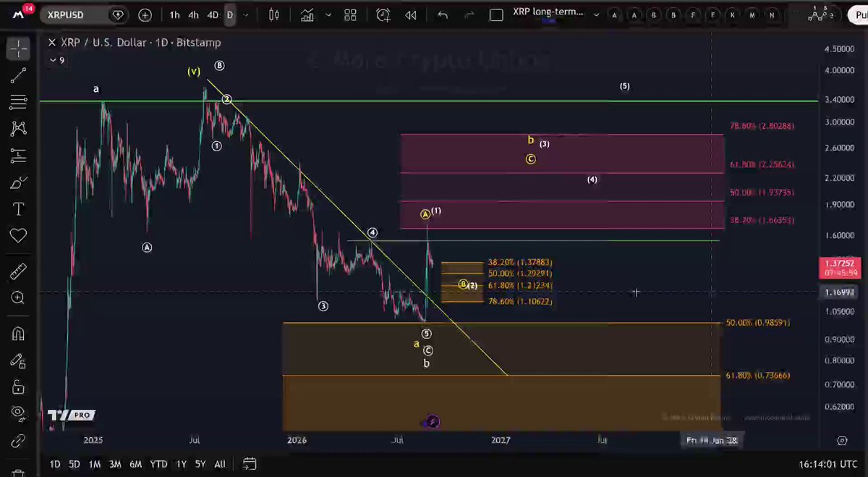Select the YTD date range
The height and width of the screenshot is (477, 868).
pyautogui.click(x=158, y=464)
